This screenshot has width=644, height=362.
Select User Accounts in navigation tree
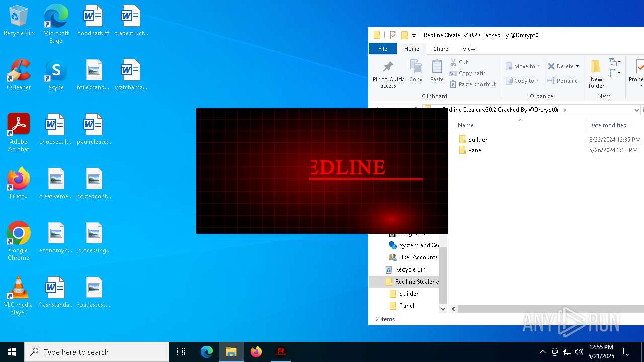click(413, 257)
